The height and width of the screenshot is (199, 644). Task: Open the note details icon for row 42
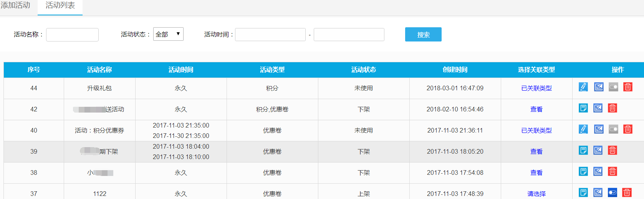tap(583, 108)
